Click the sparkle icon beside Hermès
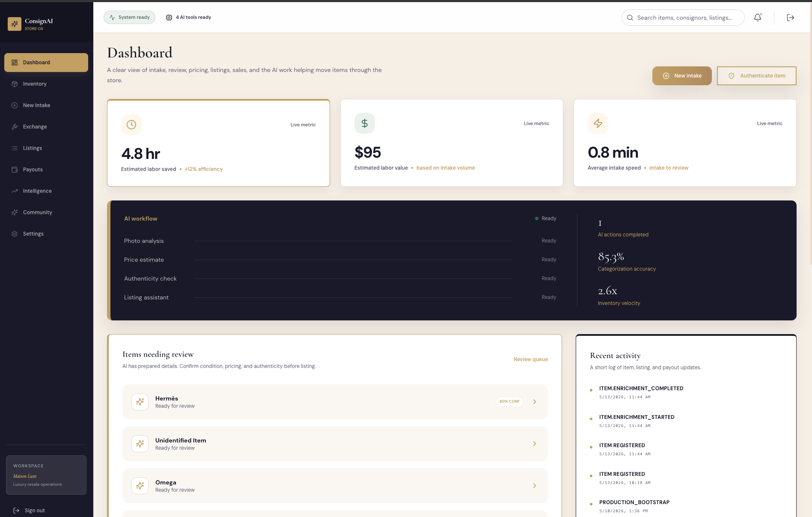Screen dimensions: 812x517 (140, 402)
